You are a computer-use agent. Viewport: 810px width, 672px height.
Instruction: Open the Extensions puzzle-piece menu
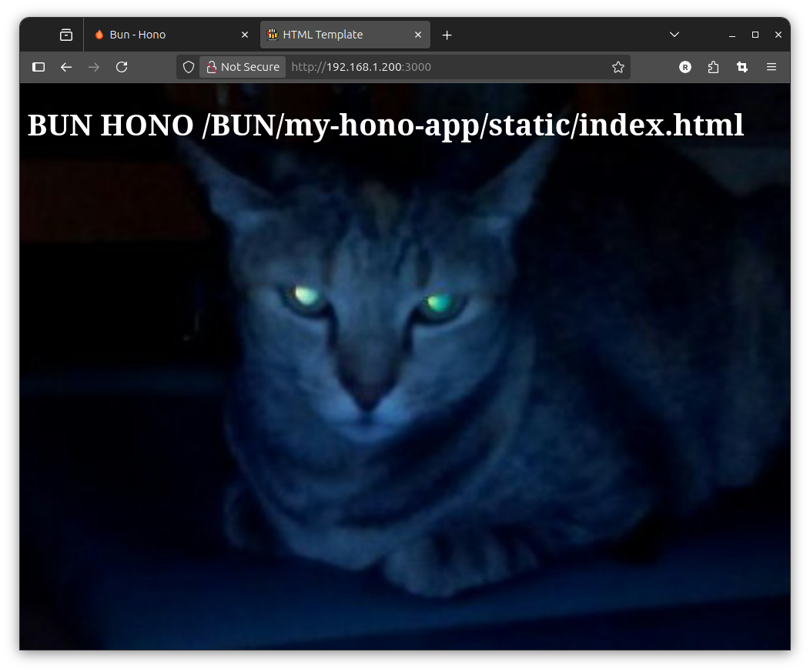(x=714, y=67)
